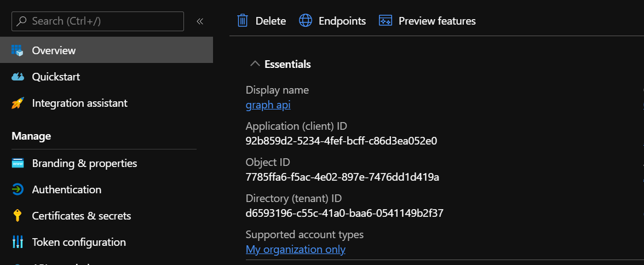Click the Token configuration bars icon
The image size is (644, 265).
coord(18,242)
